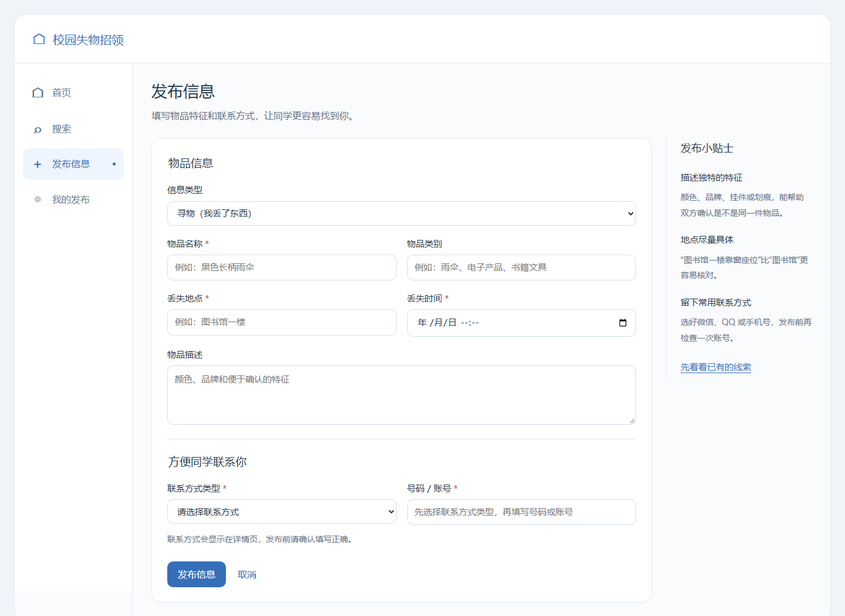The width and height of the screenshot is (845, 616).
Task: Click the 方便同学联系你 section heading
Action: click(x=207, y=462)
